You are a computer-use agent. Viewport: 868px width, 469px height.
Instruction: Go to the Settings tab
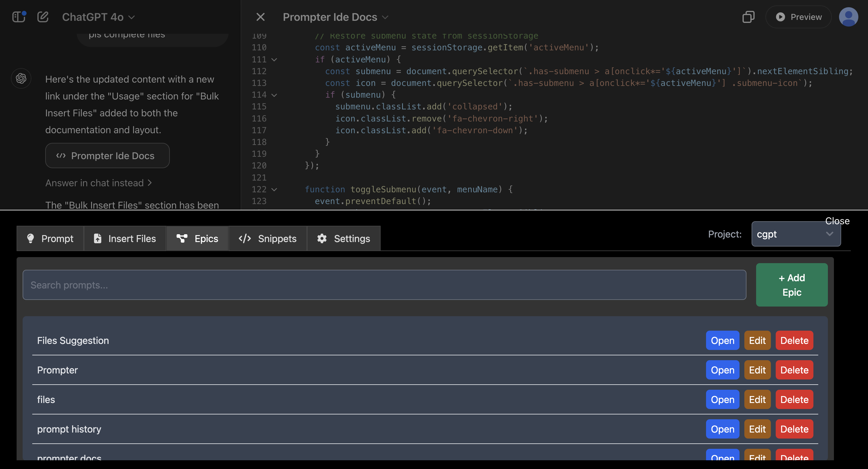(343, 238)
